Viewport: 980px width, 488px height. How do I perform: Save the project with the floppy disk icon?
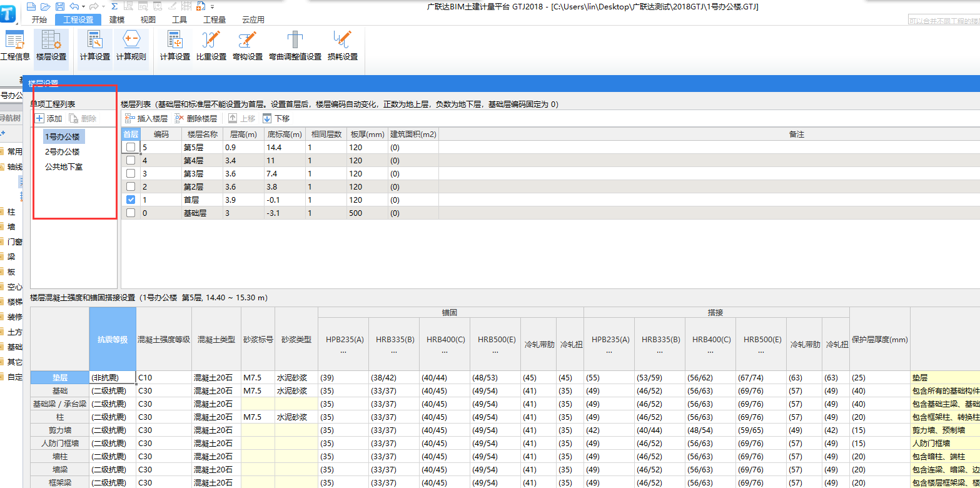point(60,6)
